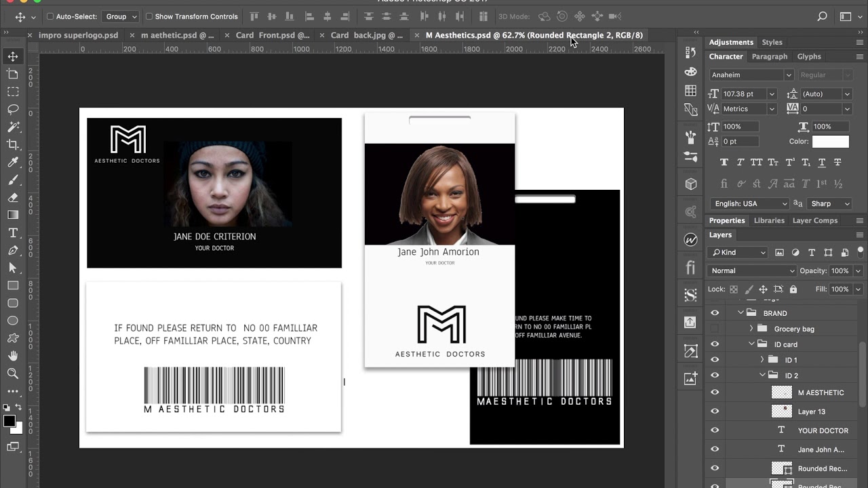Hide Layer 13
The width and height of the screenshot is (868, 488).
click(x=715, y=411)
